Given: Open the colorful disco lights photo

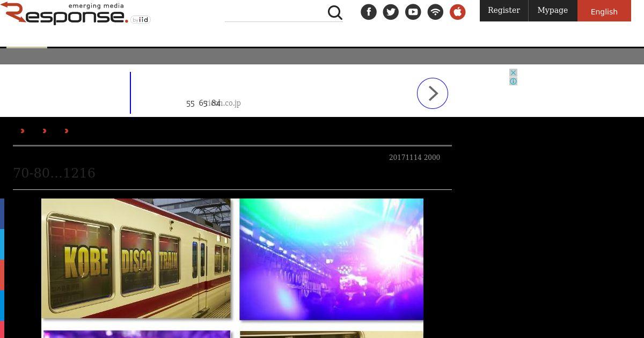Looking at the screenshot, I should tap(331, 259).
